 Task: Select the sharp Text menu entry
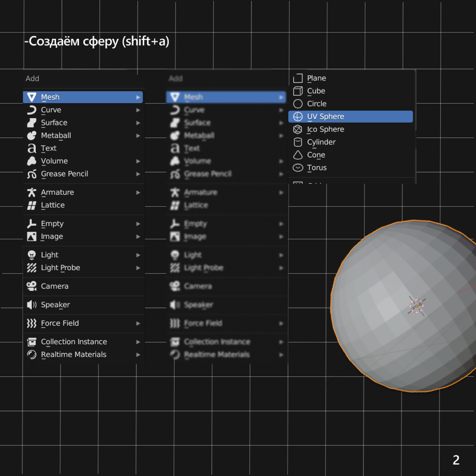tap(49, 148)
